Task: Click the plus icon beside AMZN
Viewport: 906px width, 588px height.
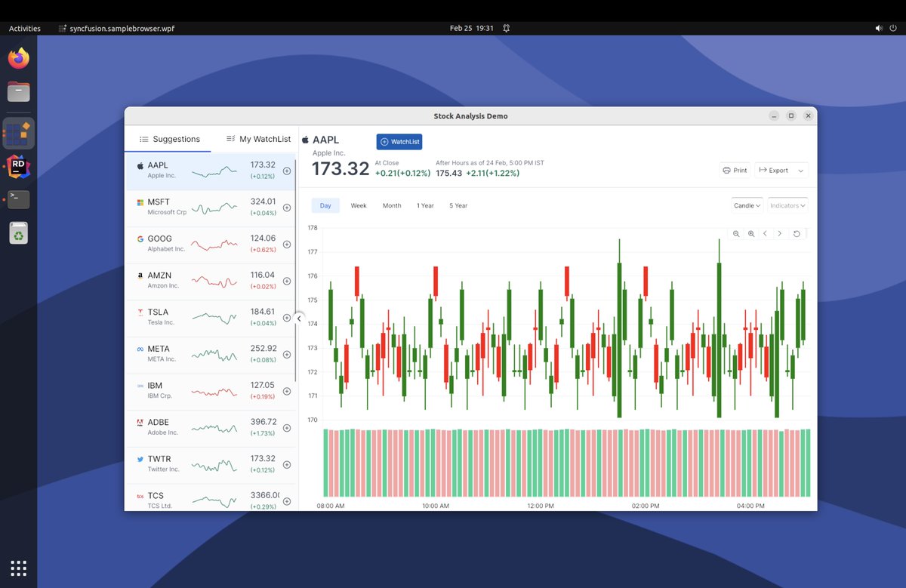Action: pos(287,281)
